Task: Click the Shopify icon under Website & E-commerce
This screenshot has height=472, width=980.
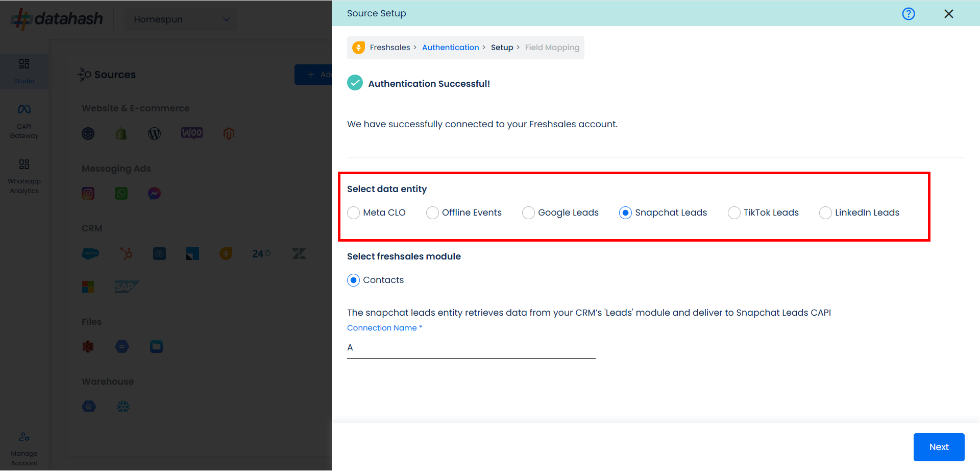Action: tap(121, 134)
